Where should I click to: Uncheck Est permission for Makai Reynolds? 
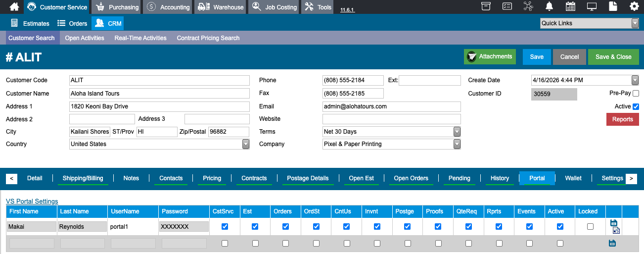255,226
